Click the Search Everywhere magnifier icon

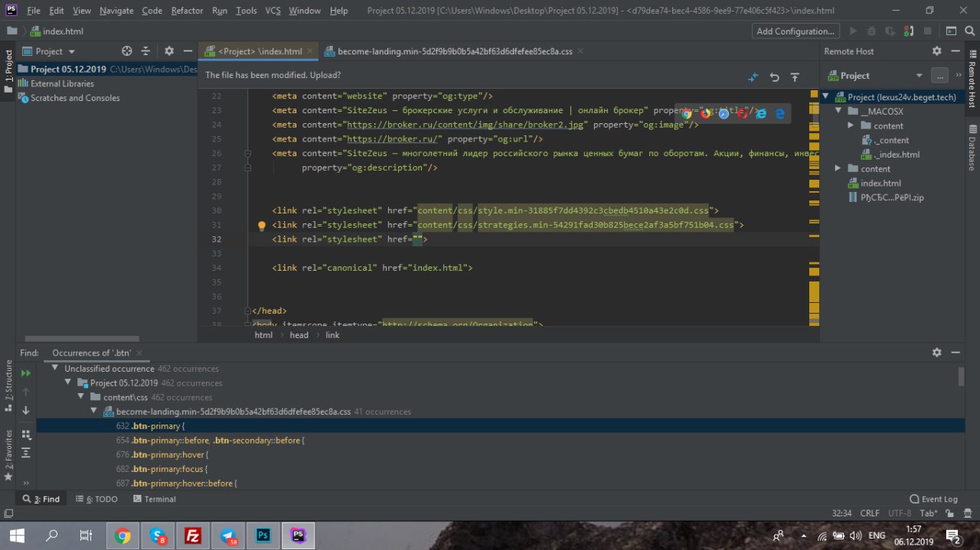tap(970, 31)
